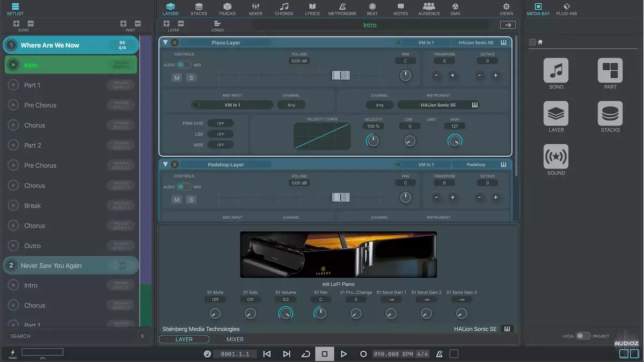Open Piano Layer instrument editor keyboard icon
Image resolution: width=644 pixels, height=362 pixels.
pos(504,42)
